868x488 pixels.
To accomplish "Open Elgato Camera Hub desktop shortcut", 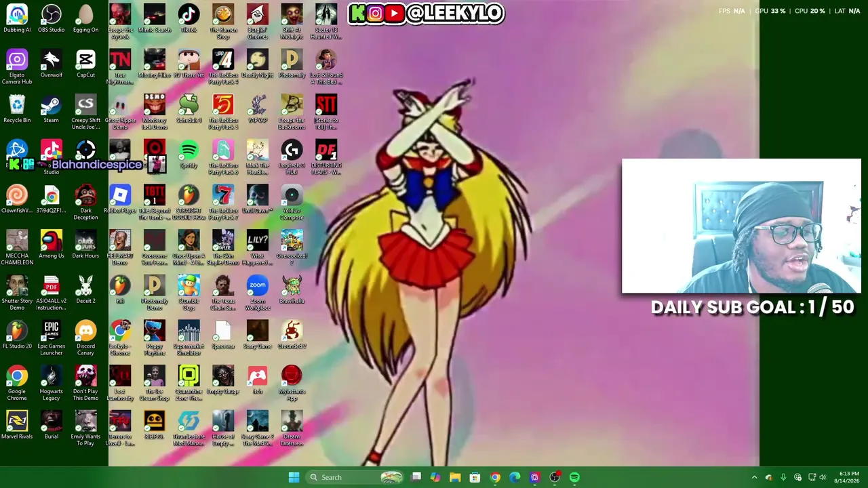I will [x=17, y=67].
